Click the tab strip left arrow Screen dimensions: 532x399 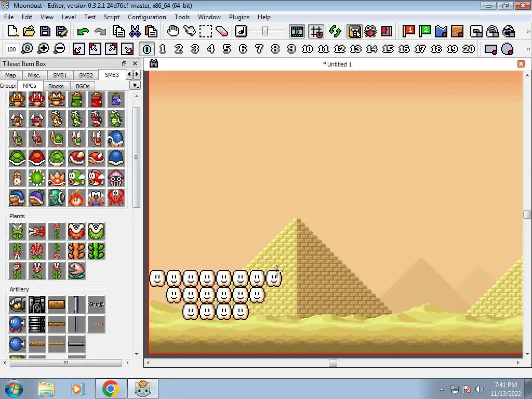(x=129, y=74)
